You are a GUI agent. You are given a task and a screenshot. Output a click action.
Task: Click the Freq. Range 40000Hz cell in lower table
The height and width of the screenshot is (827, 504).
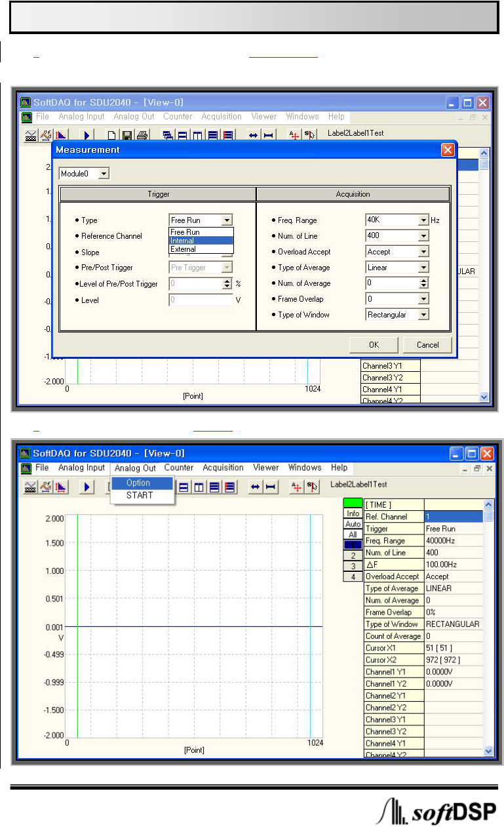[x=454, y=541]
